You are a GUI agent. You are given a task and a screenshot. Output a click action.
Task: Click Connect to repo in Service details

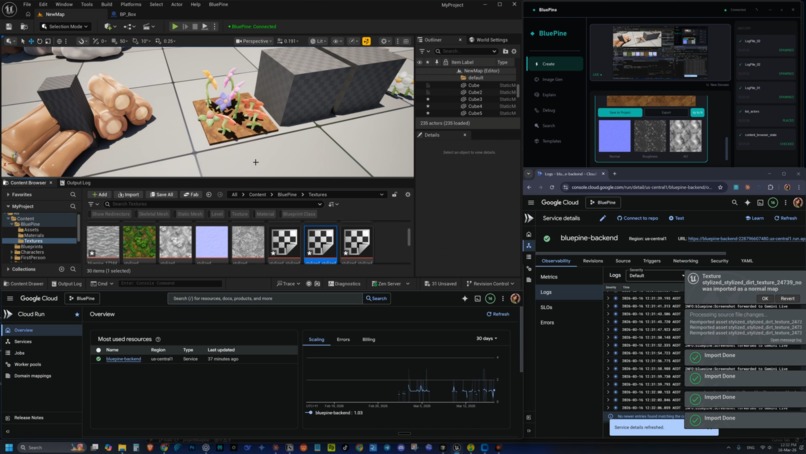point(637,218)
